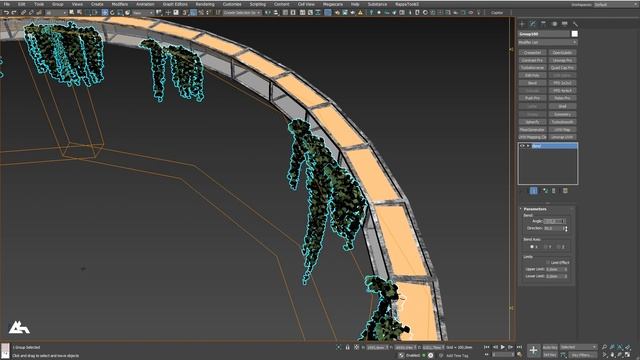Click the Auto Key button
The image size is (640, 360).
(x=550, y=347)
